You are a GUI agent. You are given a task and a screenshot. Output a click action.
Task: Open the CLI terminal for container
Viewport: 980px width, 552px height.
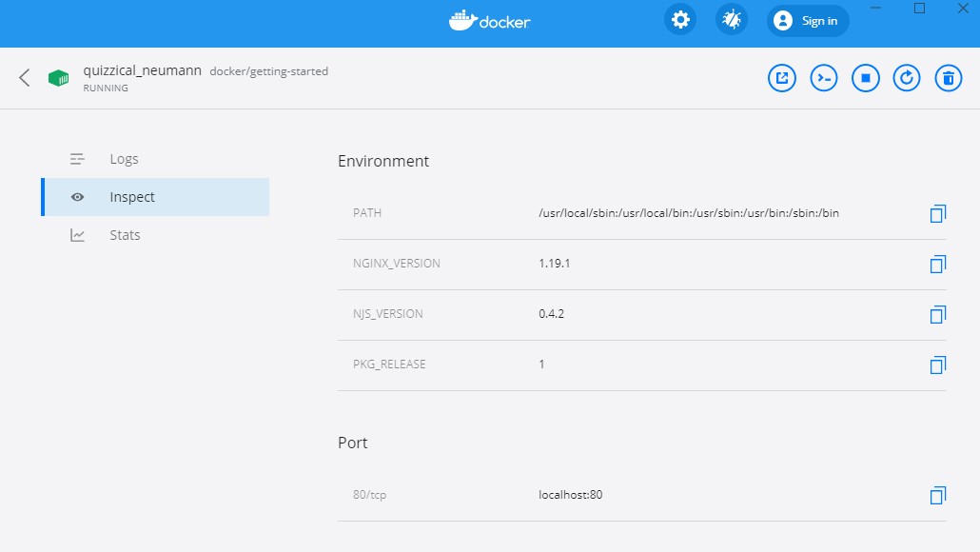coord(823,78)
